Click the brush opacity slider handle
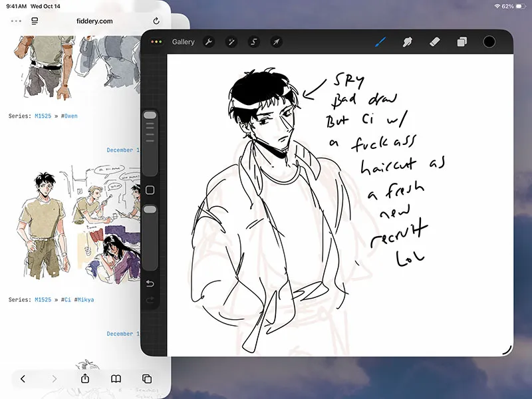The height and width of the screenshot is (399, 532). click(x=150, y=209)
